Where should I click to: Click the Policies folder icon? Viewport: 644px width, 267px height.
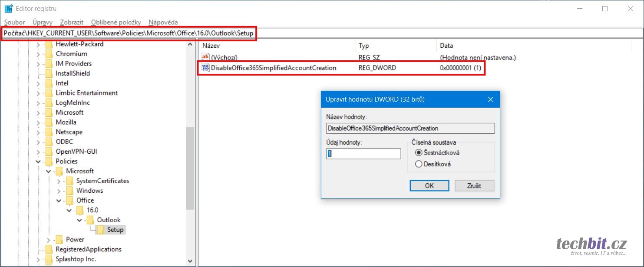[49, 162]
